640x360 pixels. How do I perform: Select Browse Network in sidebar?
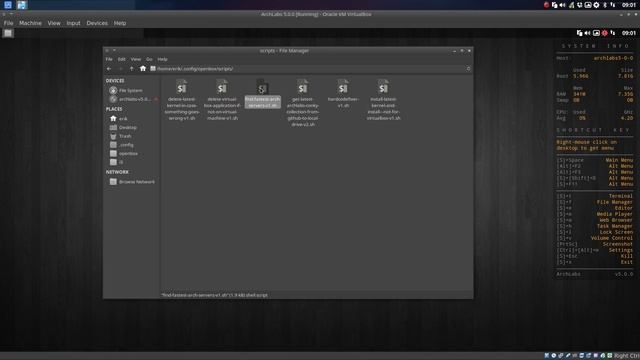[131, 182]
